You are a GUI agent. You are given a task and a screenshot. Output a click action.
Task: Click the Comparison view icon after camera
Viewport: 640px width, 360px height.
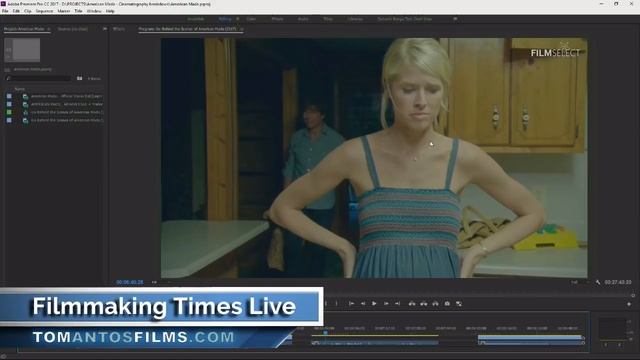[x=459, y=304]
